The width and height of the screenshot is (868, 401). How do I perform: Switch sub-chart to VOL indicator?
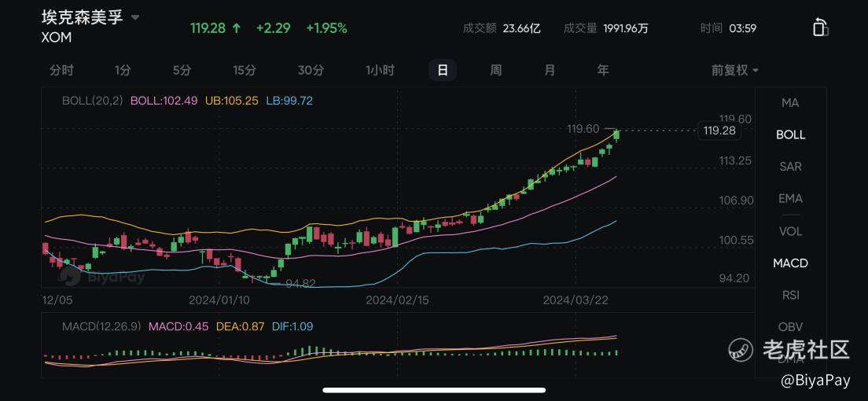[x=790, y=231]
